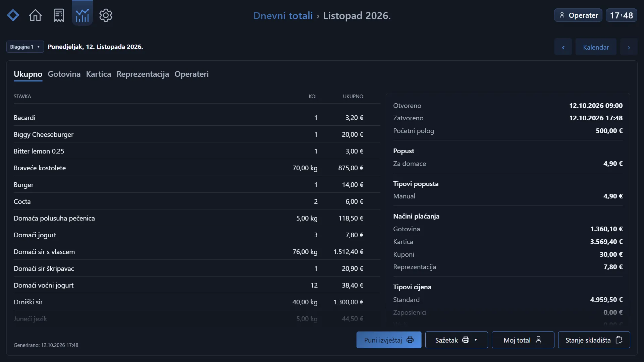Click the Početni polog value 500,00 €
This screenshot has height=362, width=644.
tap(609, 131)
